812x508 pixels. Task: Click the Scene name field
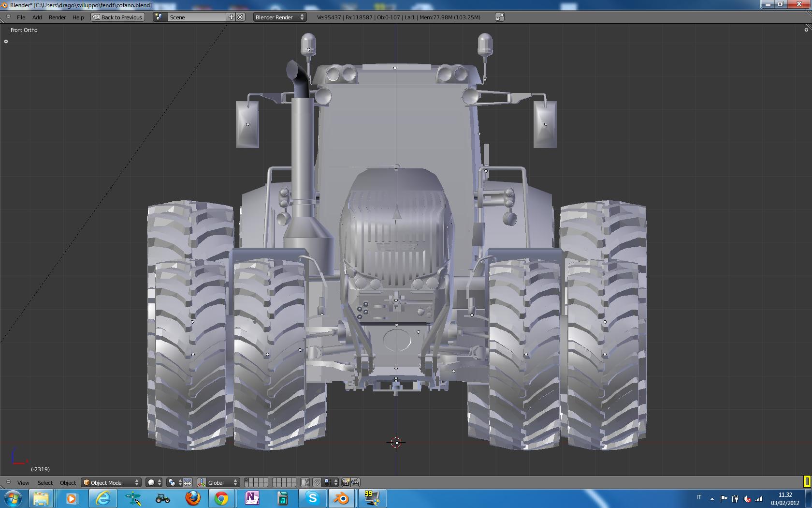tap(197, 17)
